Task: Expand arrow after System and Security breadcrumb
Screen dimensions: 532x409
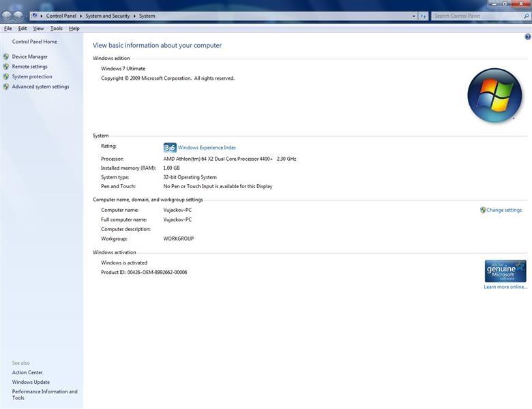Action: tap(134, 16)
